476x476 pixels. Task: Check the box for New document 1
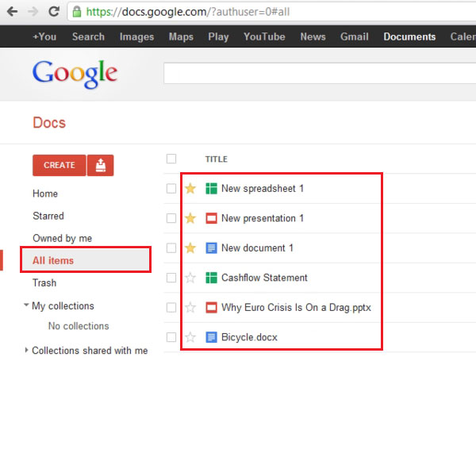click(171, 248)
